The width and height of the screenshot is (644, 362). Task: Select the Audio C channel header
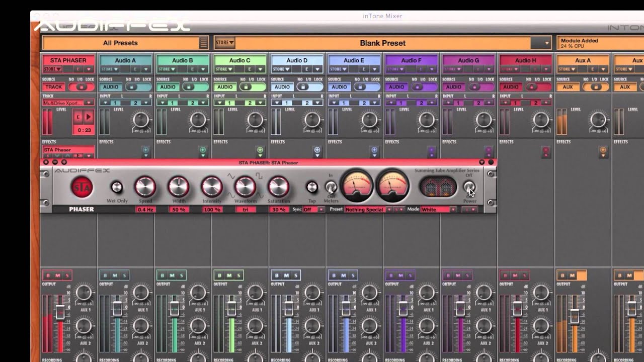point(239,60)
